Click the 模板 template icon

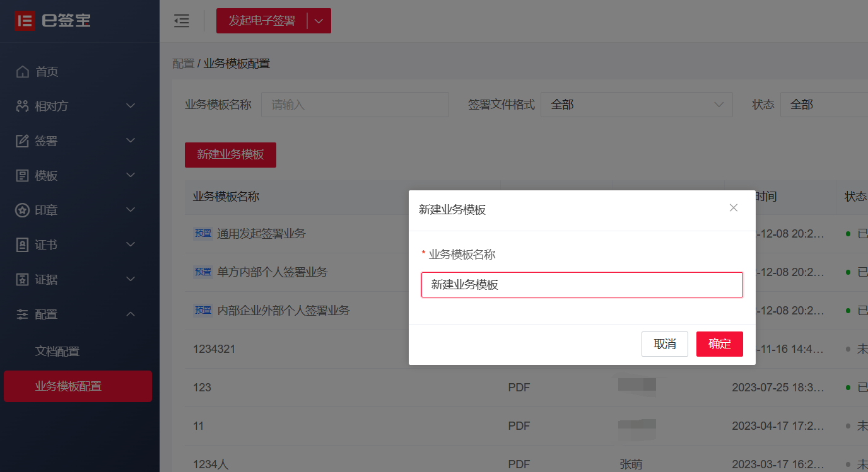pos(23,176)
